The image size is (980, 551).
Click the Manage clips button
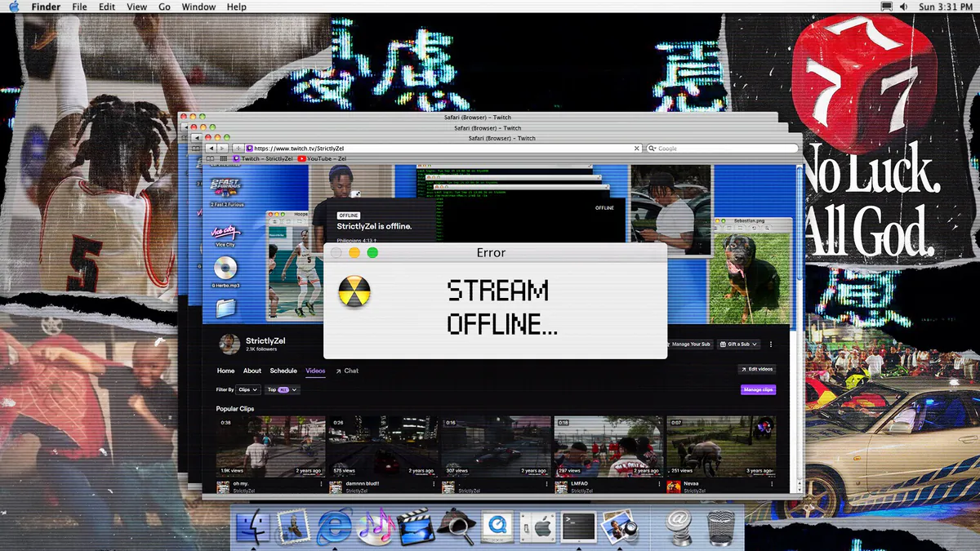coord(758,390)
